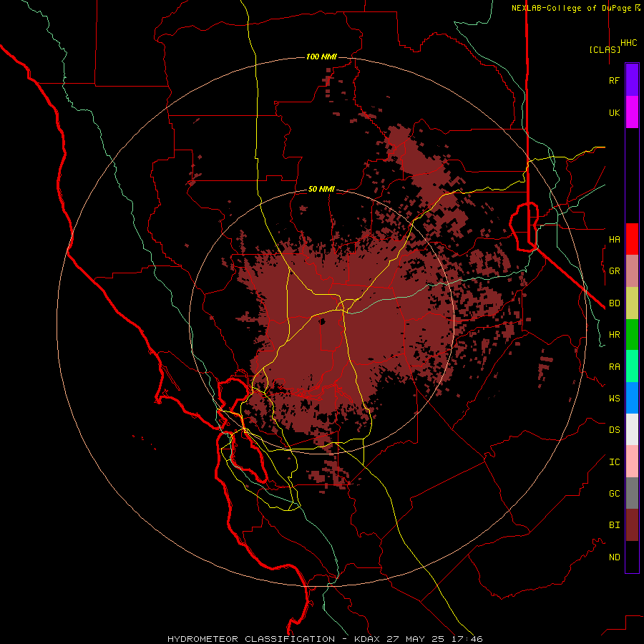Click the RF purple legend swatch
Screen dimensions: 644x644
[632, 80]
